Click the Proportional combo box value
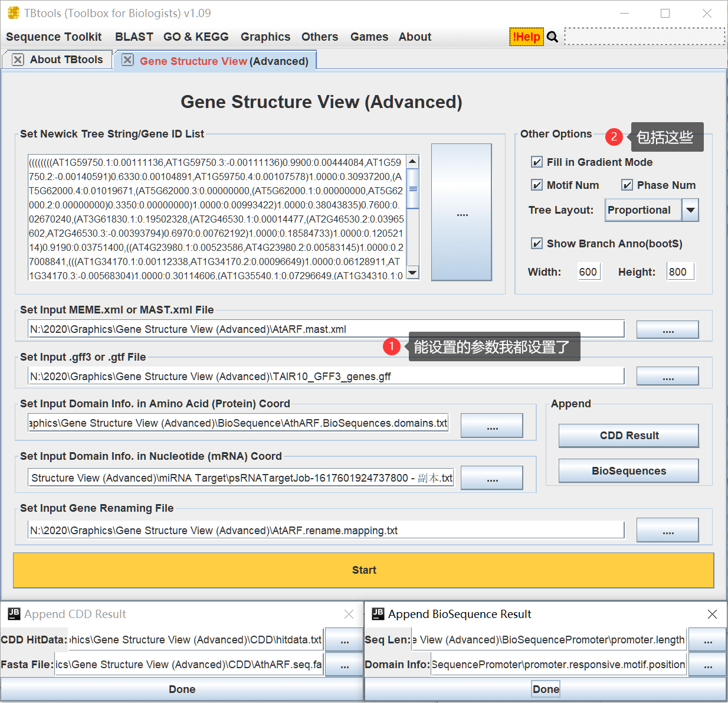The height and width of the screenshot is (703, 728). 643,210
